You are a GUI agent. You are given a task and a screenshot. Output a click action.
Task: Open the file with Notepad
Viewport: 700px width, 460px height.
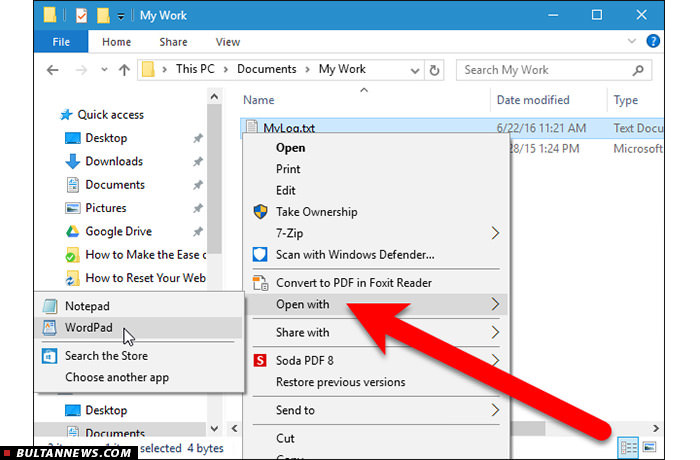(87, 306)
